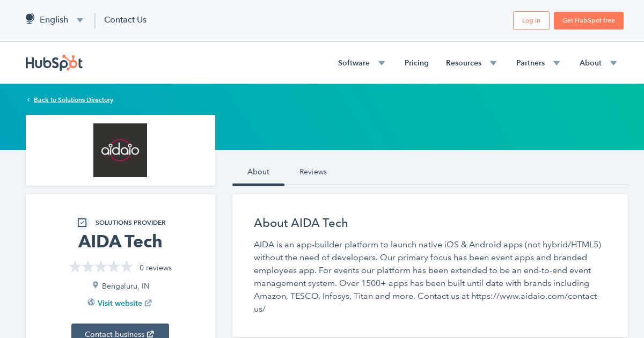Click the Get HubSpot free button
644x338 pixels.
(588, 20)
